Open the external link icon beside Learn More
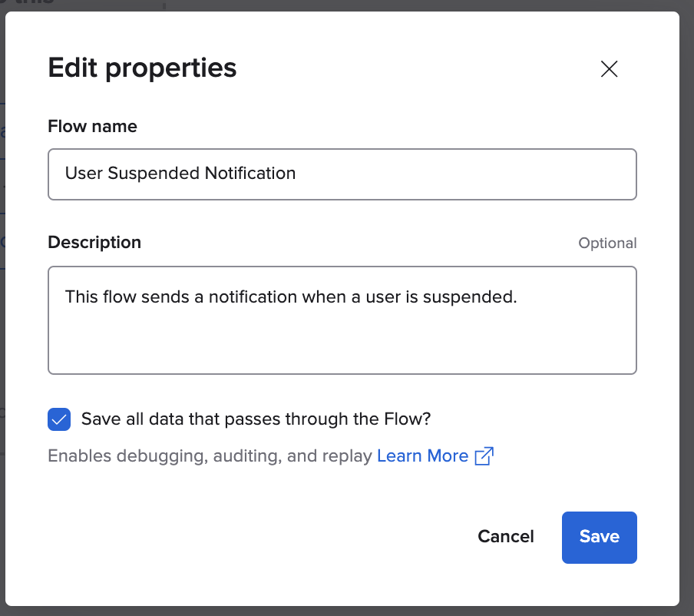This screenshot has height=616, width=694. coord(484,456)
